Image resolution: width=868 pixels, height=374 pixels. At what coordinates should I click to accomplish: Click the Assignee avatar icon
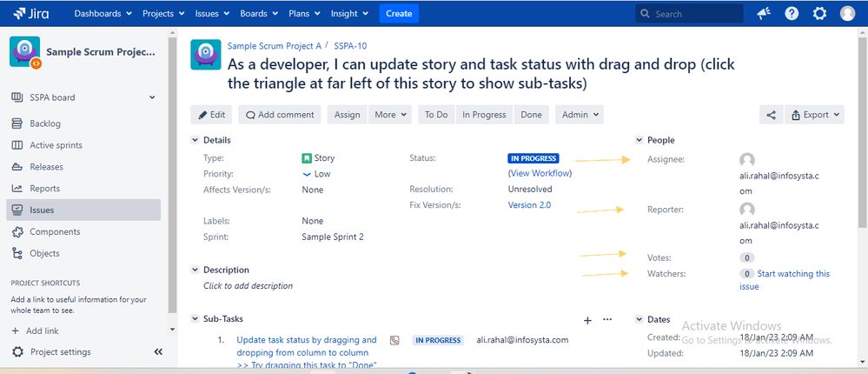(x=747, y=160)
